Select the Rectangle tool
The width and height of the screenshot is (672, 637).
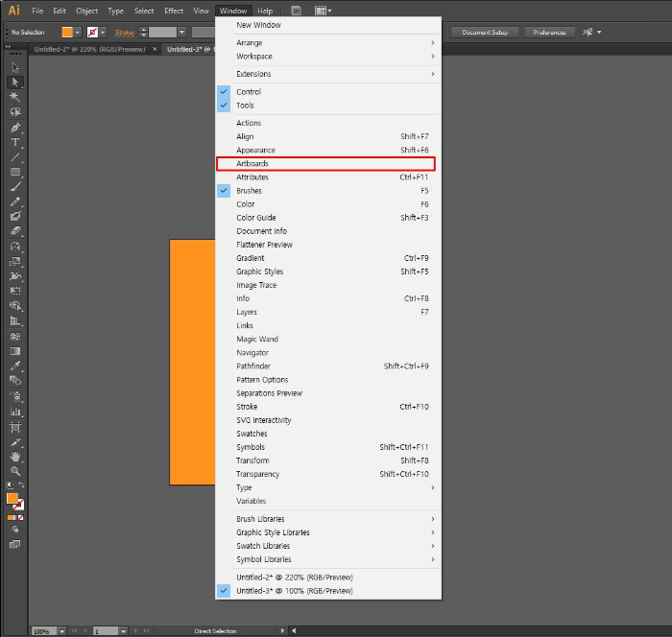click(x=15, y=173)
